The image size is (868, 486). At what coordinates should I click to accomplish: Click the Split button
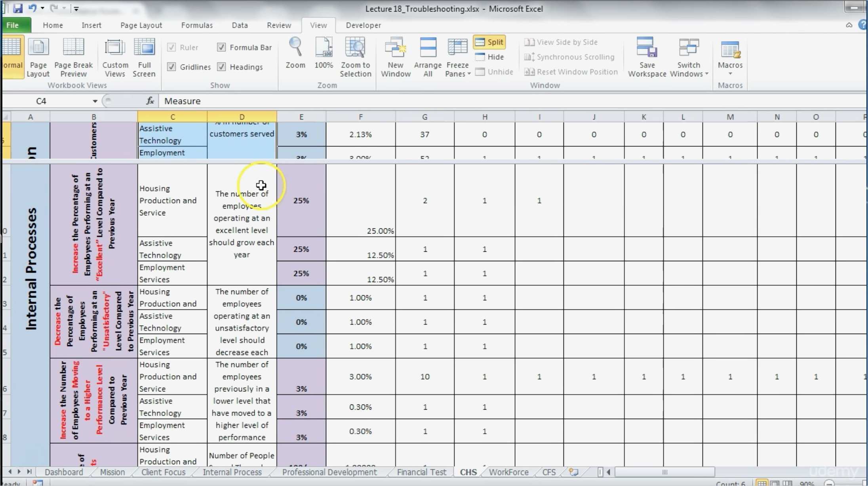(x=489, y=42)
